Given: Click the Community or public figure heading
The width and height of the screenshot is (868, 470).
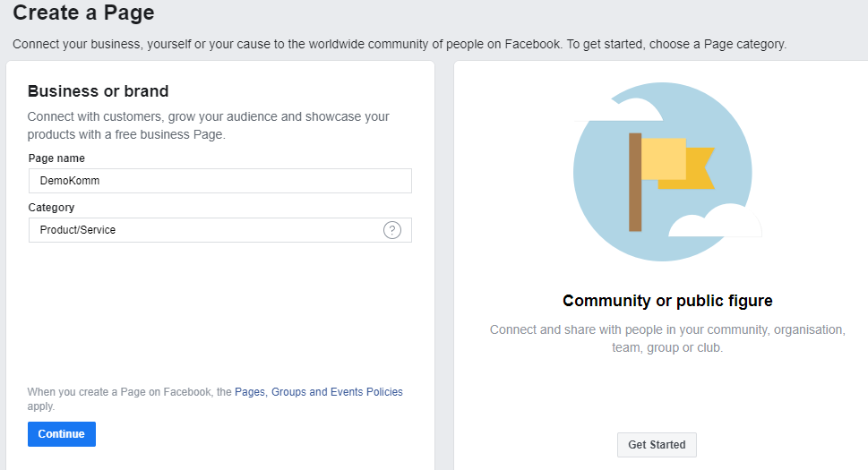Looking at the screenshot, I should (667, 301).
